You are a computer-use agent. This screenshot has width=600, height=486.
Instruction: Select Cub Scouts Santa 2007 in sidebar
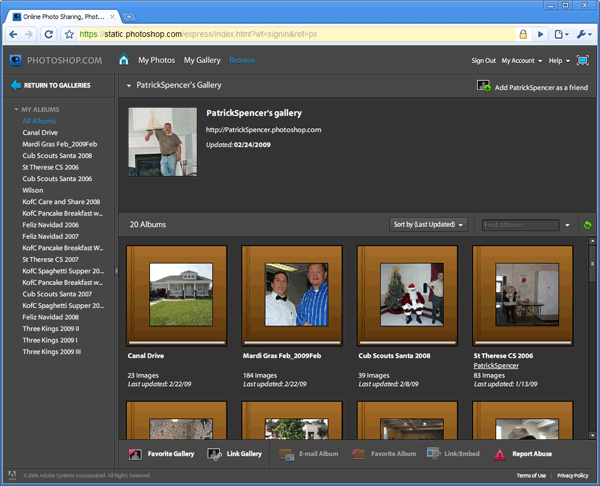57,294
